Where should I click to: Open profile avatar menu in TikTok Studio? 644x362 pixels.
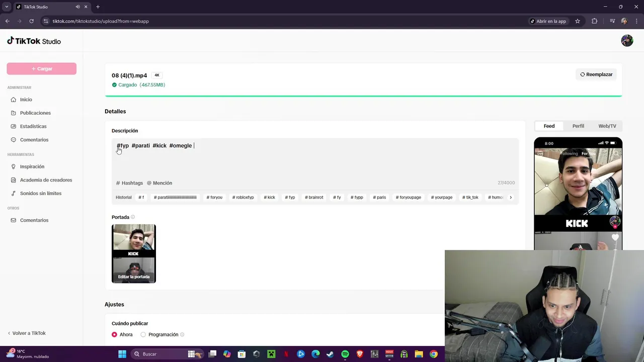point(627,41)
